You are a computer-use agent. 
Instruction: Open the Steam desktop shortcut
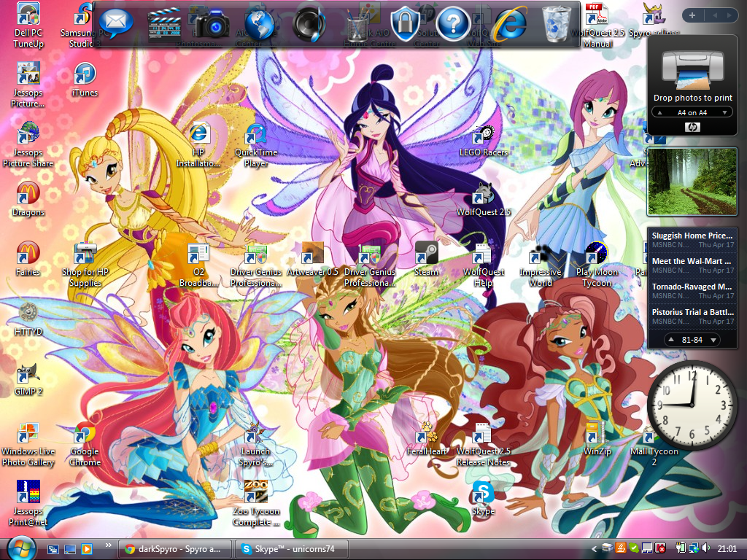click(426, 260)
